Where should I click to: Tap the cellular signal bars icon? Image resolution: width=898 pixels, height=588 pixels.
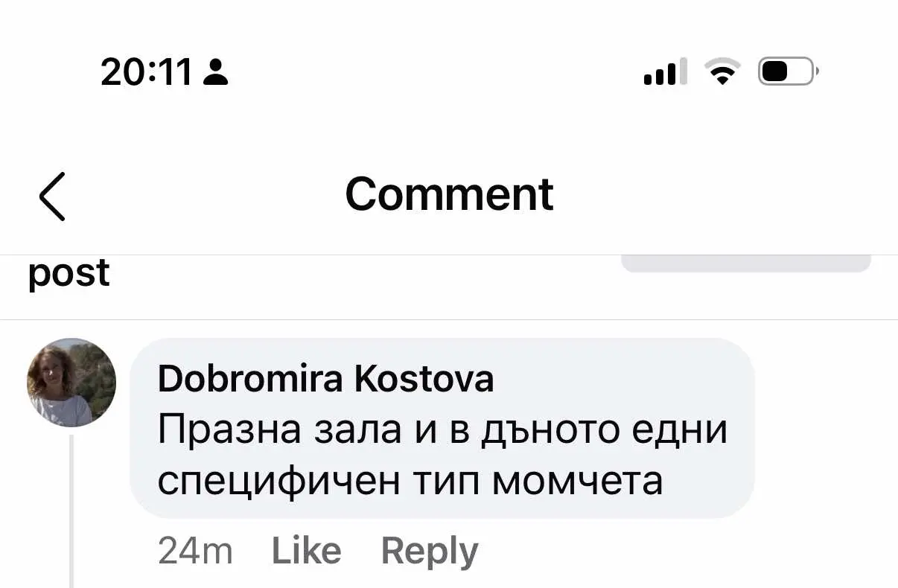[x=660, y=72]
